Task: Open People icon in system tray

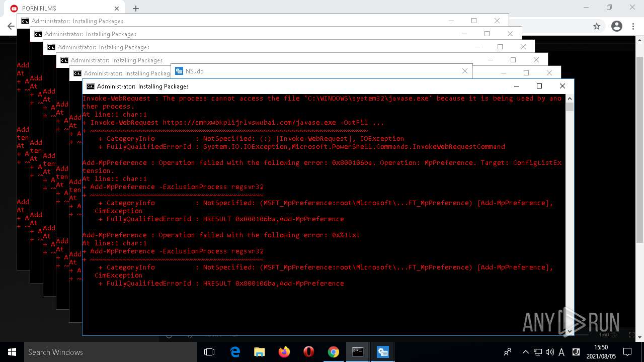Action: click(x=508, y=352)
